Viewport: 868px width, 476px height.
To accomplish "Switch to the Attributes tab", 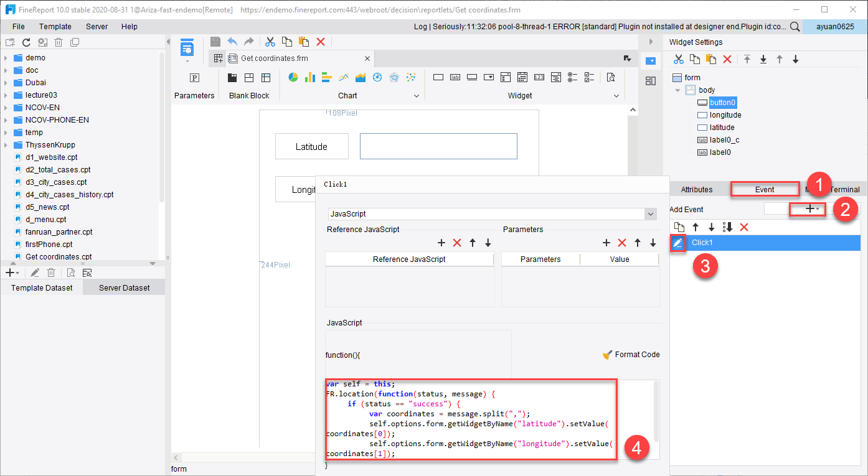I will pos(697,190).
